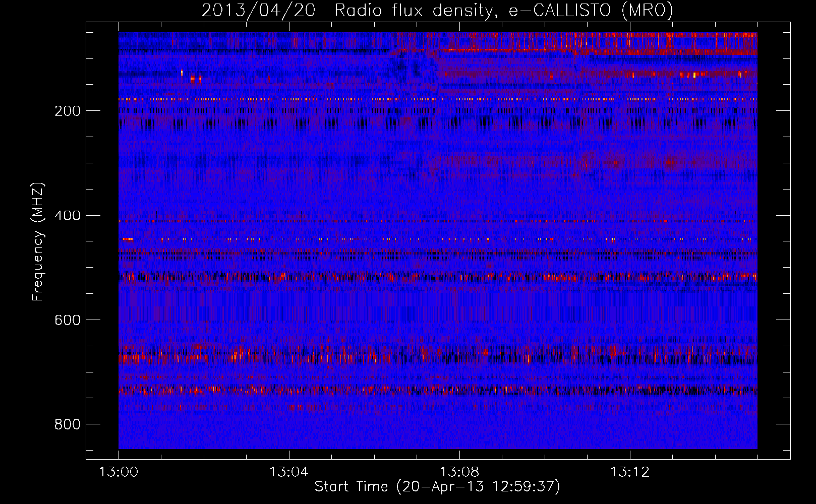This screenshot has width=816, height=504.
Task: Click the plot title "2013/04/20 Radio flux density, e-CALLISTO (MRO)"
Action: [437, 10]
